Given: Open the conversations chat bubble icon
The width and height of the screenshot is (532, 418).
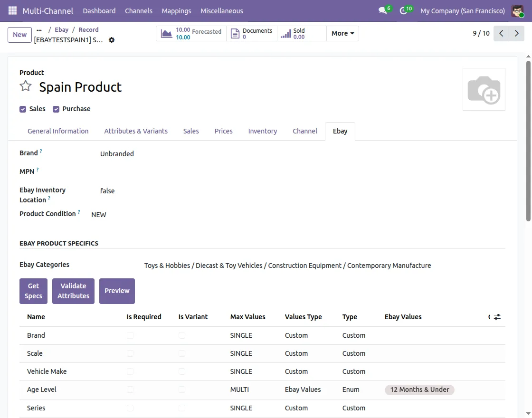Looking at the screenshot, I should point(383,10).
